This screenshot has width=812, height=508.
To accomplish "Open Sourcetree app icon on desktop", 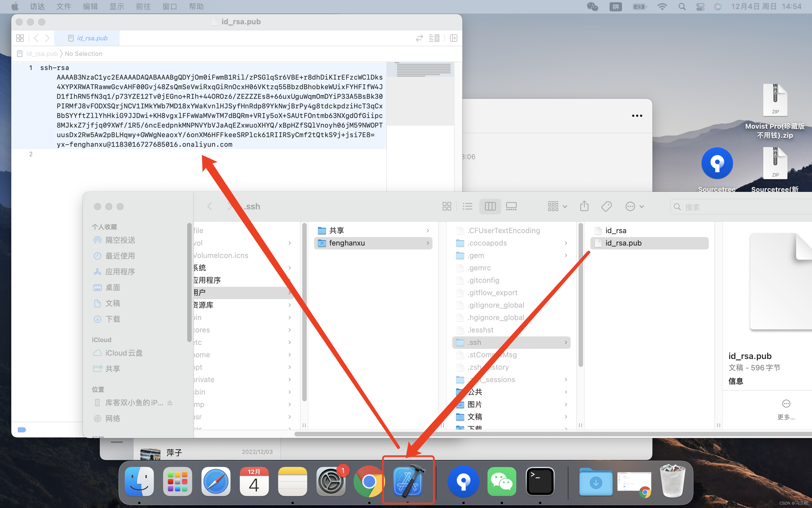I will pos(717,163).
